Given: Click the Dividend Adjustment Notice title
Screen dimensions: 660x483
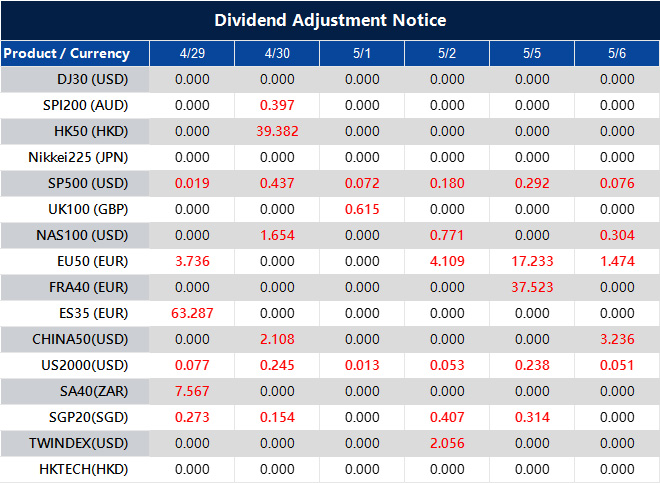Looking at the screenshot, I should (x=330, y=20).
